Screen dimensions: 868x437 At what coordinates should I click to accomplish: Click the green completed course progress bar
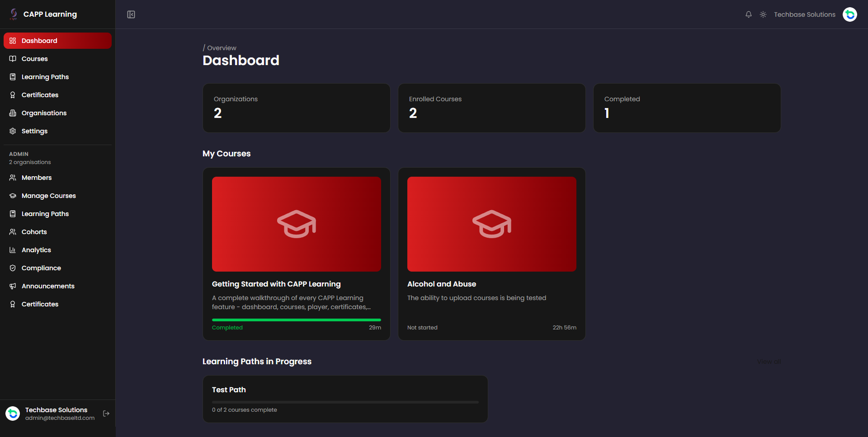pyautogui.click(x=297, y=320)
